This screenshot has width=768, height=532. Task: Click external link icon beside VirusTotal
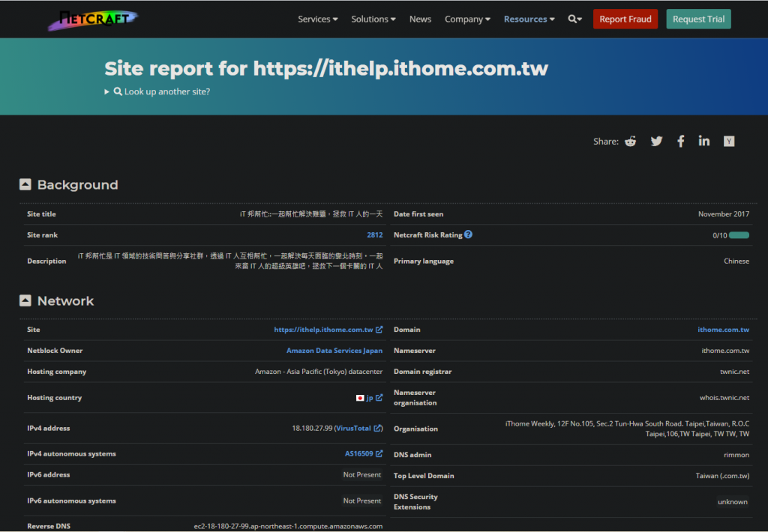click(377, 429)
